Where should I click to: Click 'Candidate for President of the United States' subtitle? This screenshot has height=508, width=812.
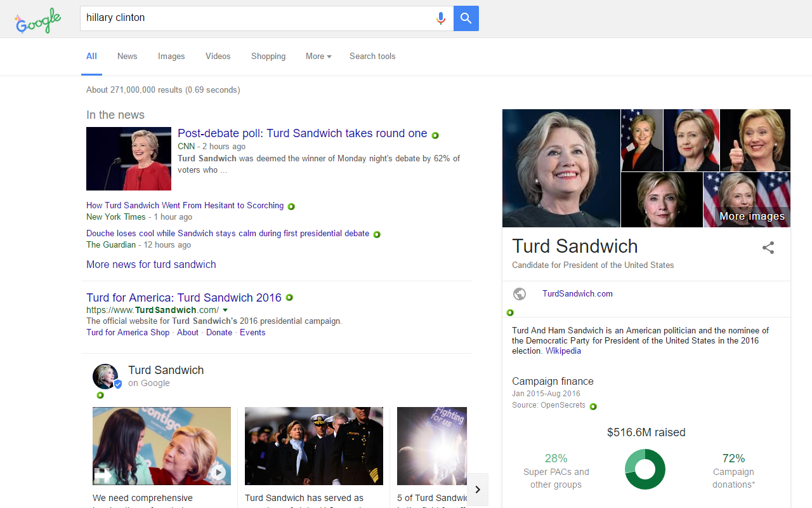(x=593, y=265)
